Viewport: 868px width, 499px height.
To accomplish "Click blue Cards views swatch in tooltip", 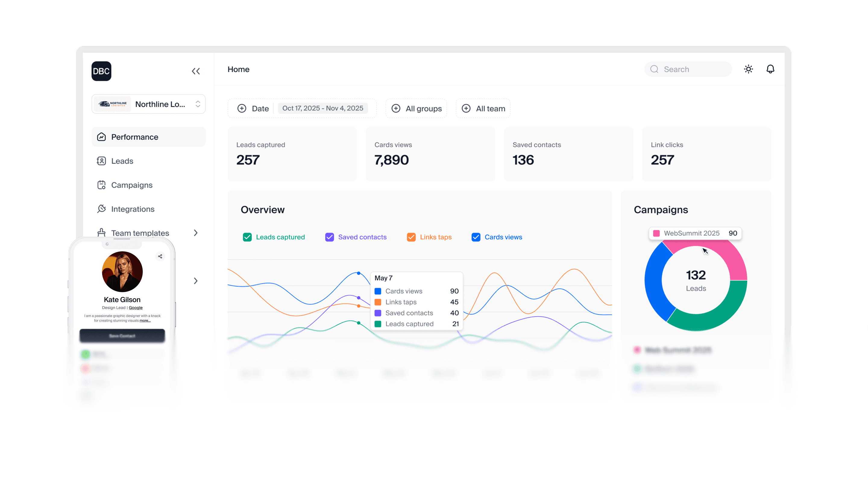I will (x=378, y=291).
